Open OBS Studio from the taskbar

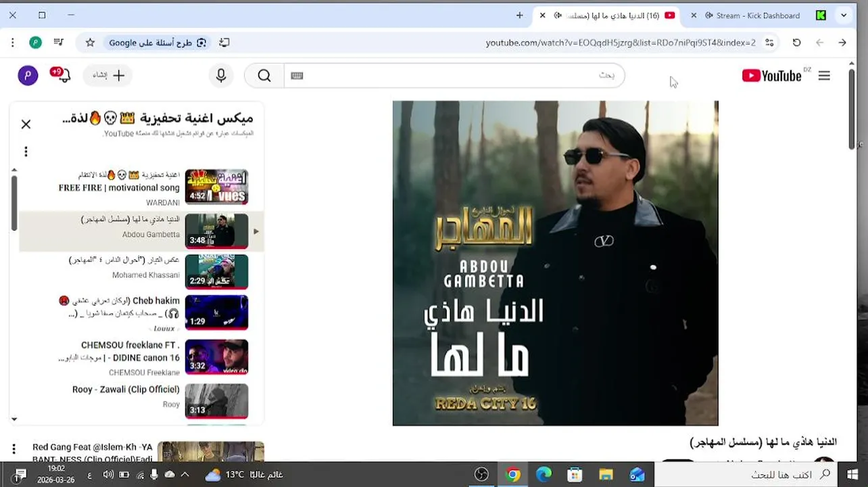(x=481, y=475)
